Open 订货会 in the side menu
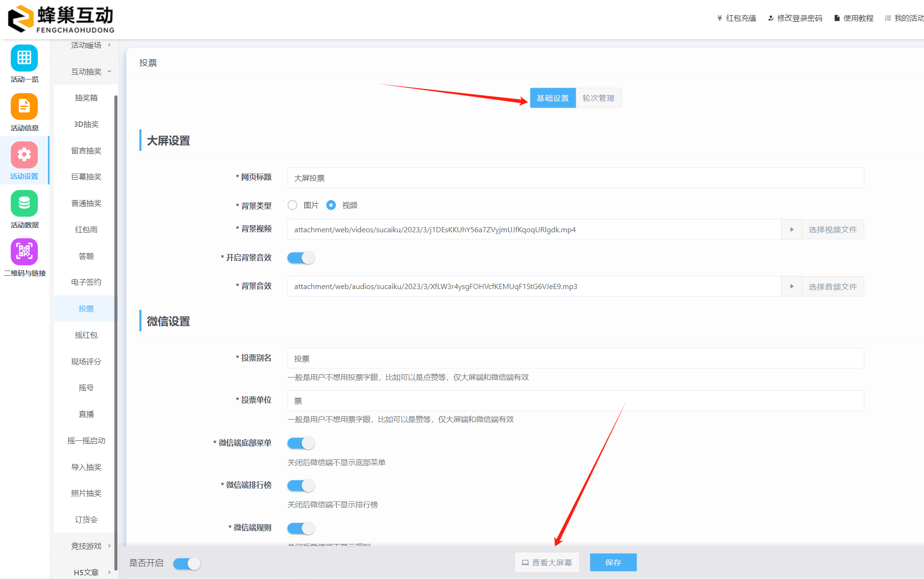The width and height of the screenshot is (924, 579). click(x=86, y=519)
